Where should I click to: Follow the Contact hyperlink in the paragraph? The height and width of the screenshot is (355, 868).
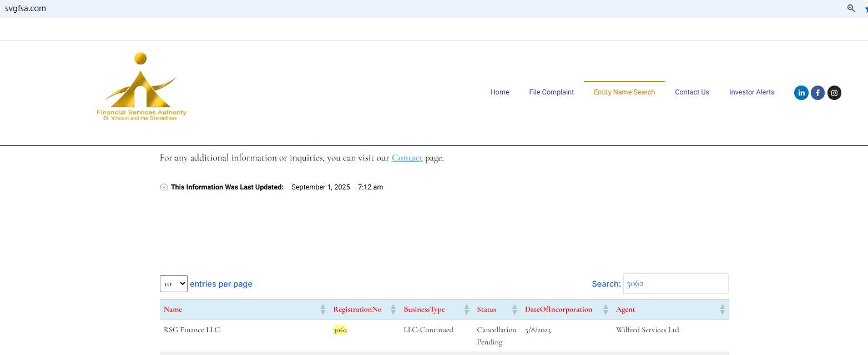[x=407, y=158]
